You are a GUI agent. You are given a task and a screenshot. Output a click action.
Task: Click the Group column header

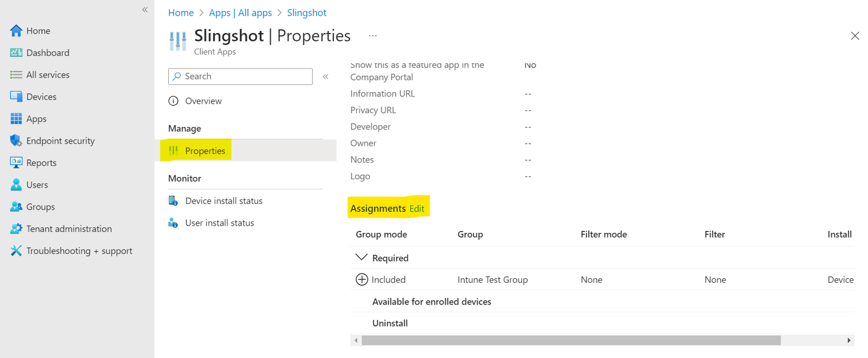(x=470, y=235)
